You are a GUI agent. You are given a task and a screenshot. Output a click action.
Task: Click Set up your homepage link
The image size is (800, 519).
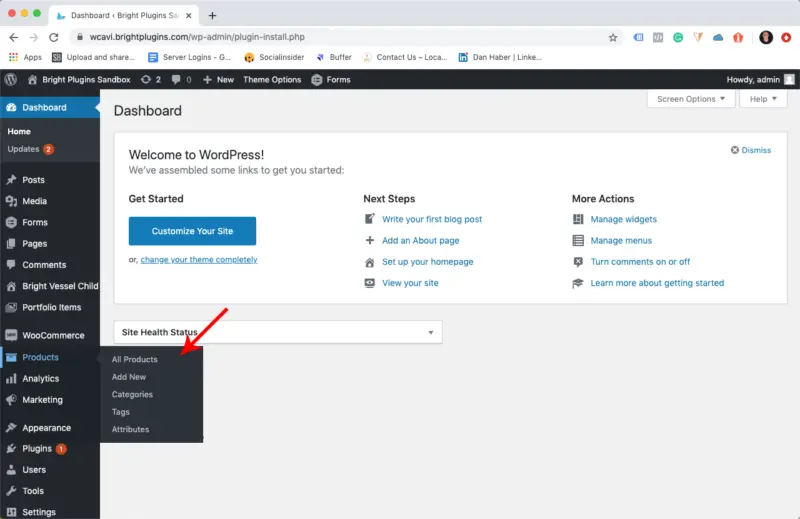(428, 262)
